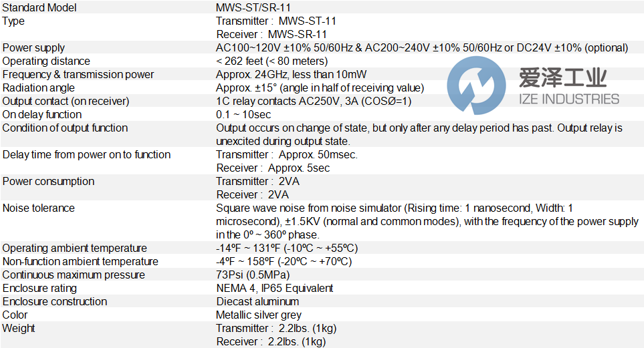This screenshot has width=644, height=348.
Task: Click the Noise tolerance row label
Action: pos(39,208)
